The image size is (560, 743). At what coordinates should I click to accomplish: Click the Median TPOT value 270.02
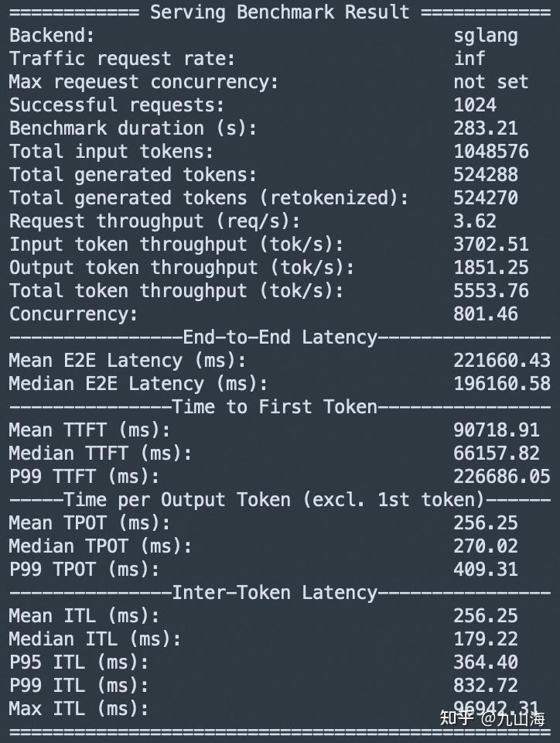point(486,546)
